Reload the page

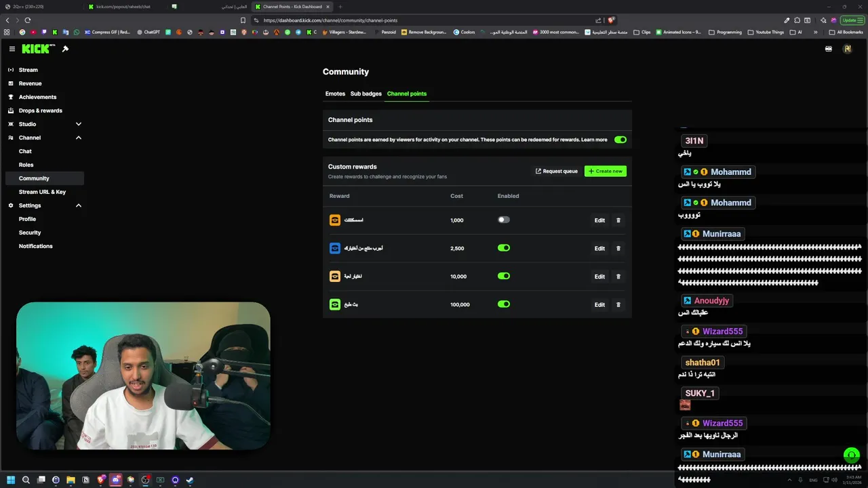28,20
